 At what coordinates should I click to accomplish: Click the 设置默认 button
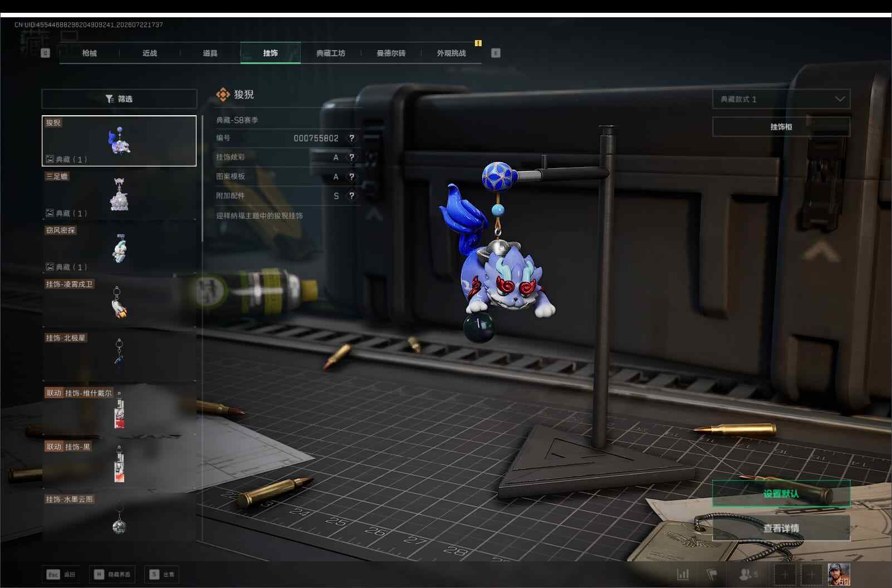tap(781, 493)
